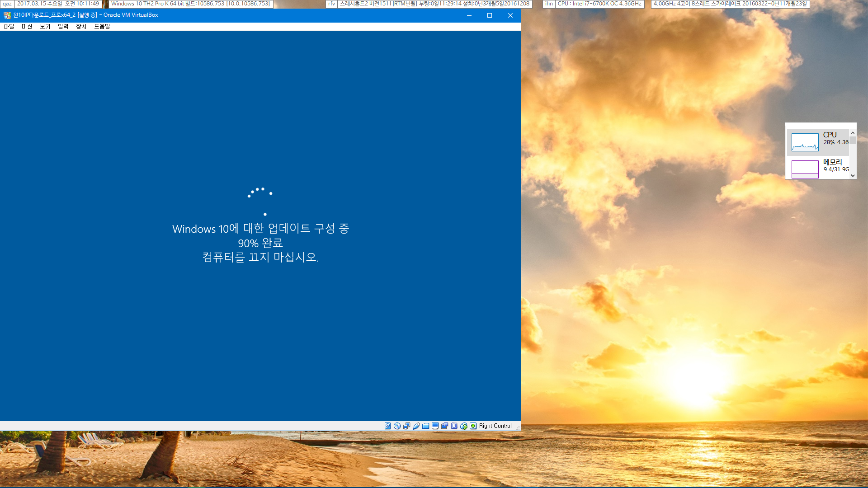Click the Windows 10 update configuring heading text
Image resolution: width=868 pixels, height=488 pixels.
coord(260,229)
